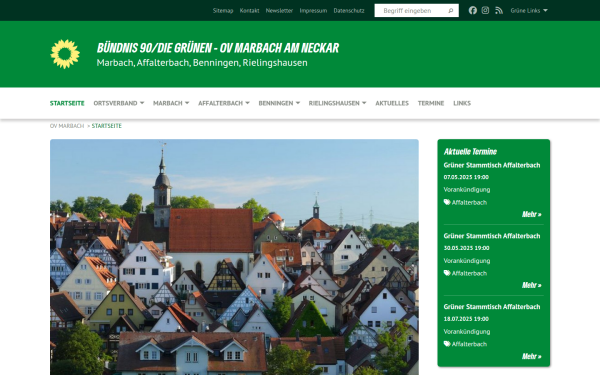Click tag icon of 07.05.2025 event

[447, 202]
